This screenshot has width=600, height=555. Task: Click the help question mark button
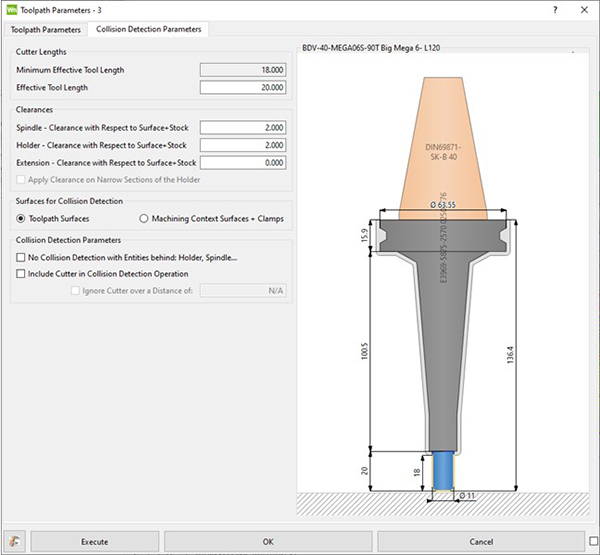[x=555, y=9]
